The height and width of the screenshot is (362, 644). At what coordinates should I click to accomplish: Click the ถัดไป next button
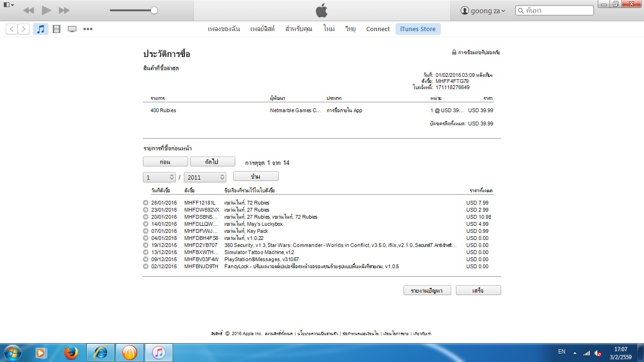point(213,162)
